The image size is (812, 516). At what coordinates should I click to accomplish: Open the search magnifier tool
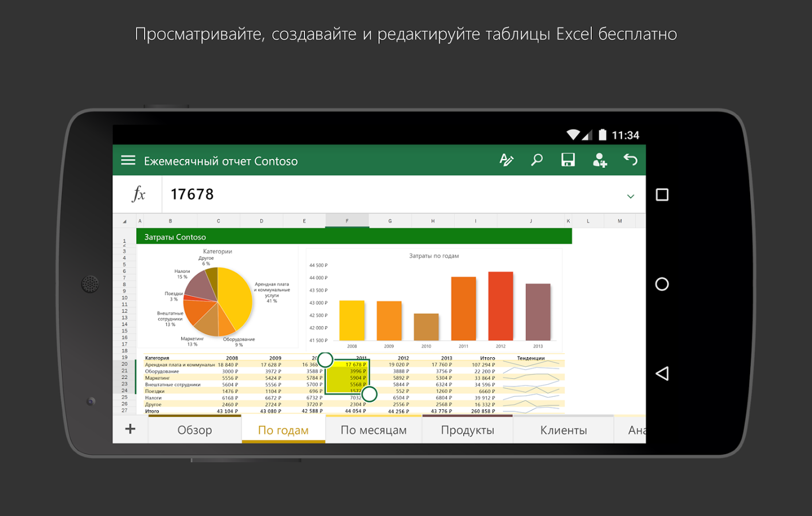point(537,160)
